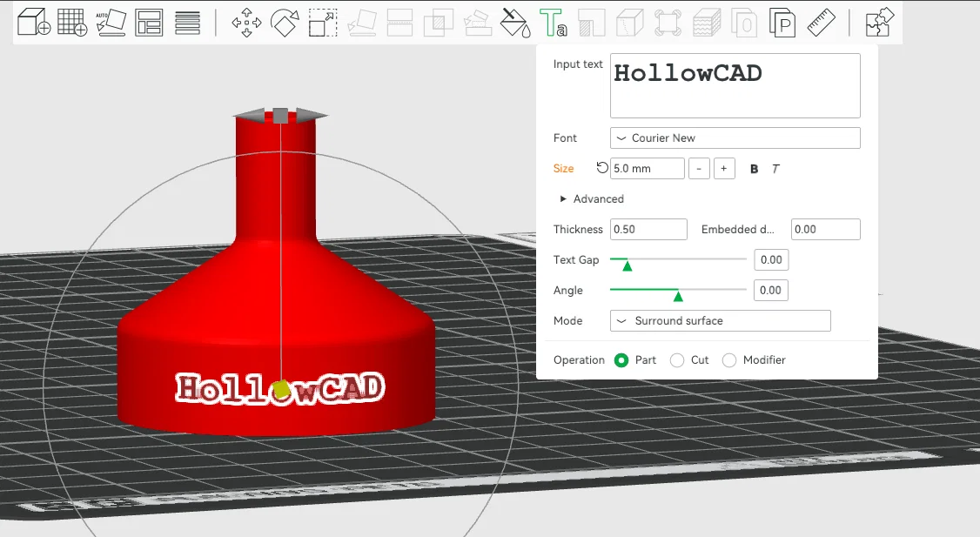The height and width of the screenshot is (537, 980).
Task: Select the Cut tool
Action: coord(400,23)
